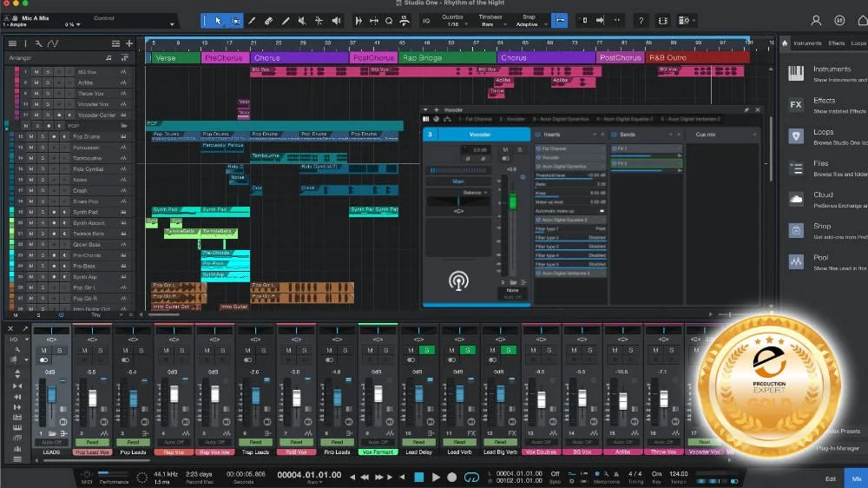Add a track with the plus button
This screenshot has height=488, width=868.
point(129,43)
